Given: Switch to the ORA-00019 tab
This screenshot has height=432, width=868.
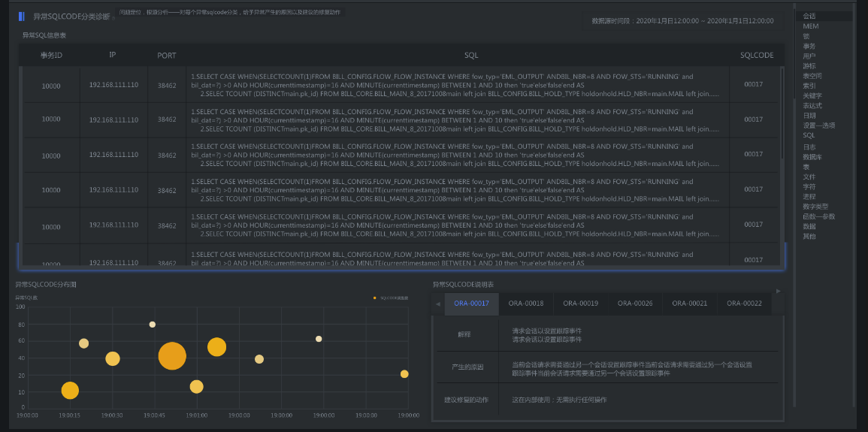Looking at the screenshot, I should tap(581, 304).
